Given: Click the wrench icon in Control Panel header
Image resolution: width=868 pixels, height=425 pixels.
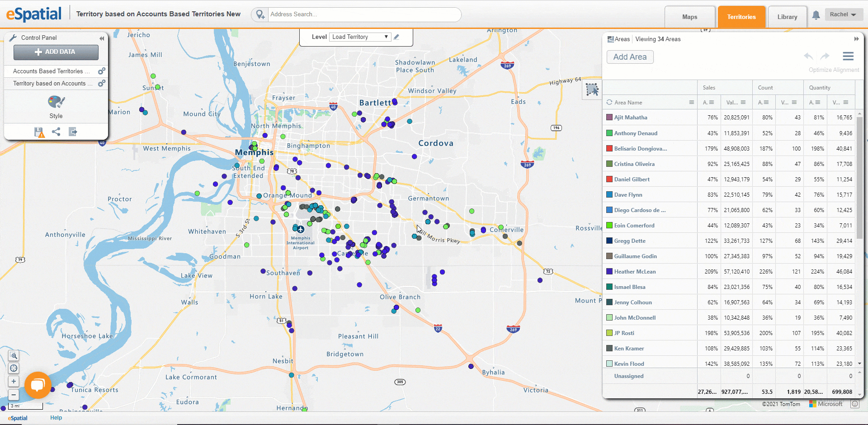Looking at the screenshot, I should 13,38.
